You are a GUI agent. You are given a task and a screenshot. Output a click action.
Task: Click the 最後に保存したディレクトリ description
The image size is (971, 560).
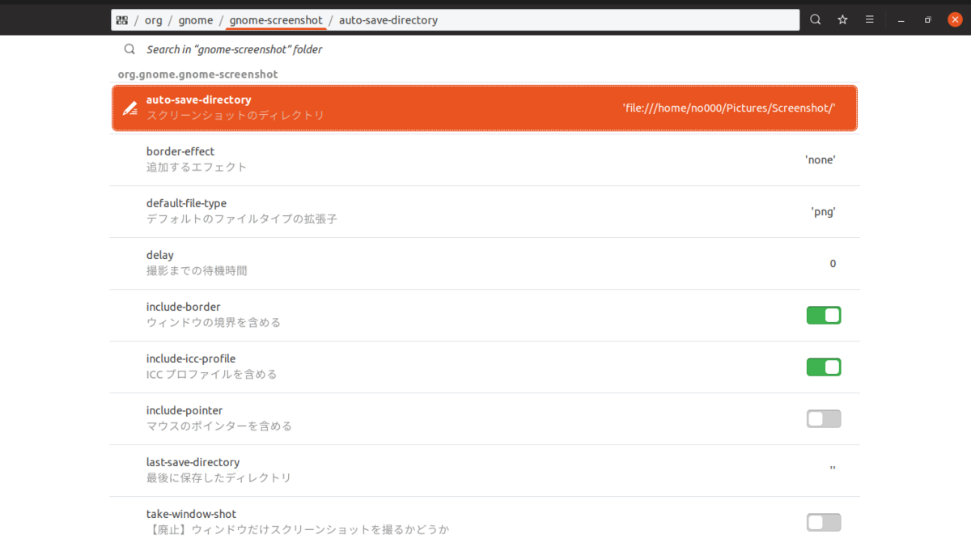click(218, 478)
